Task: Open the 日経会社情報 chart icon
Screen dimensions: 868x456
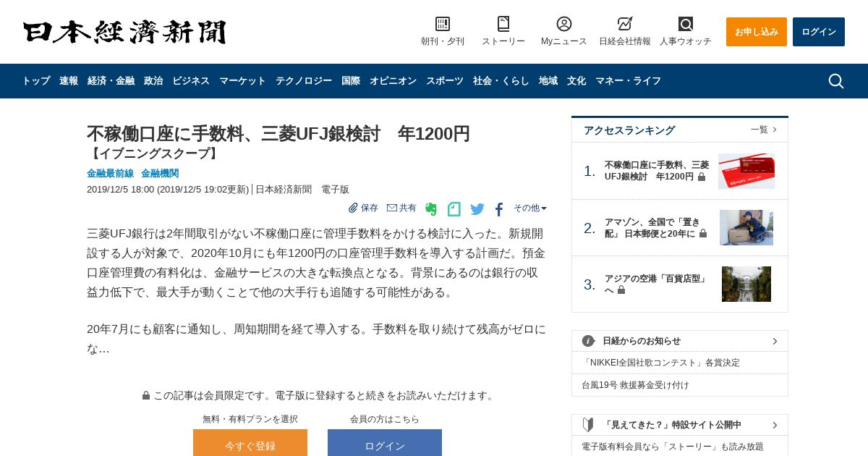Action: [625, 24]
